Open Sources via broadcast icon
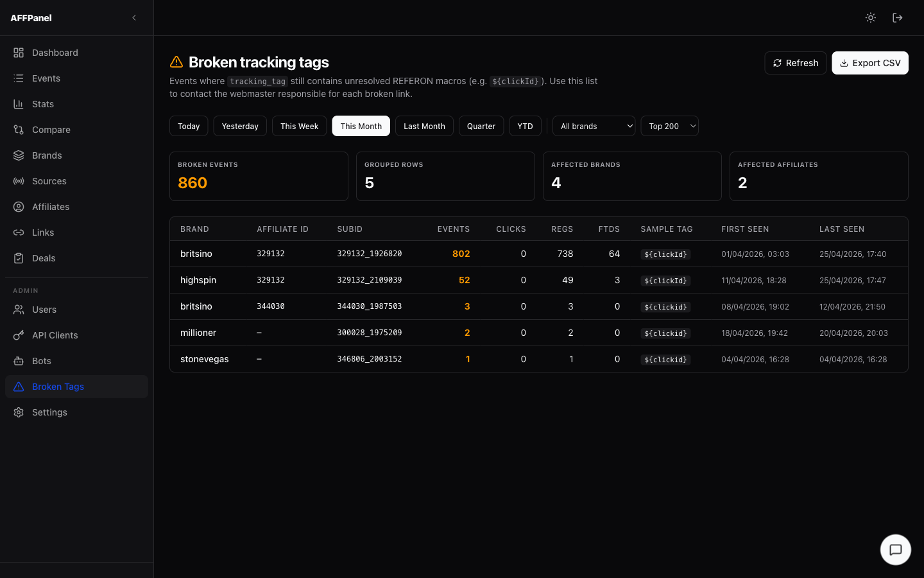 pyautogui.click(x=19, y=181)
